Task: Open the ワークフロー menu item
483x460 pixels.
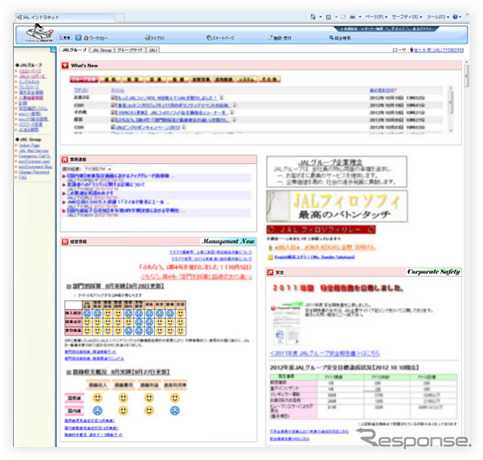Action: pyautogui.click(x=95, y=38)
